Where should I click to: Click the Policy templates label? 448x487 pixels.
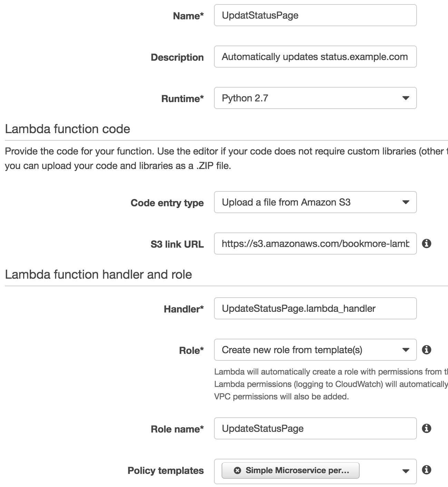(166, 470)
